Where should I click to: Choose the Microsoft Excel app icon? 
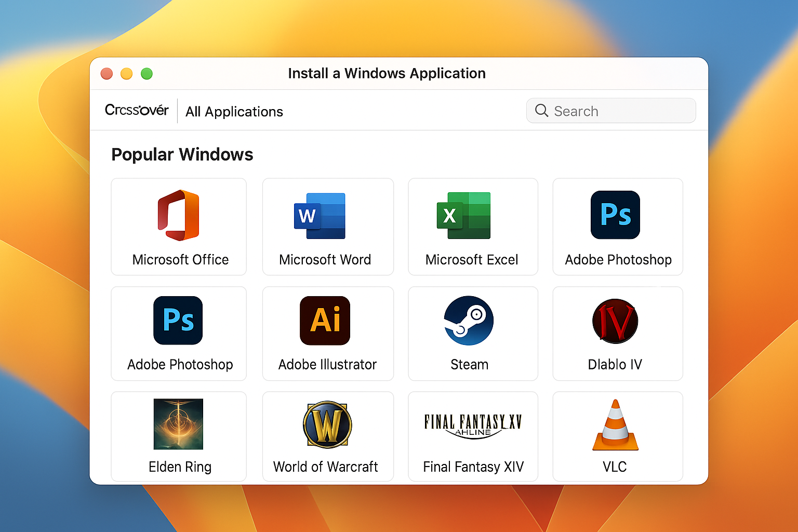coord(463,215)
